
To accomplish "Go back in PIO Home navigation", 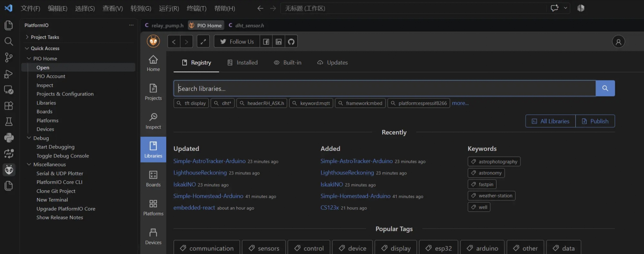I will (174, 42).
